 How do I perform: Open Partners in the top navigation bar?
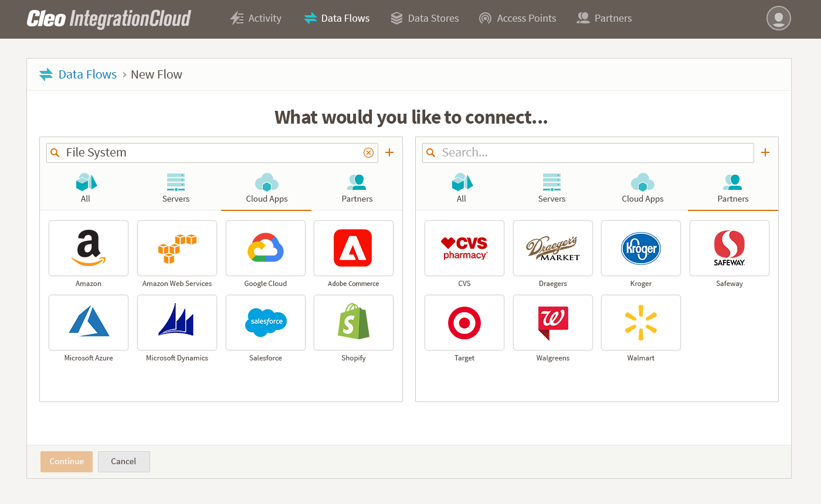coord(604,18)
